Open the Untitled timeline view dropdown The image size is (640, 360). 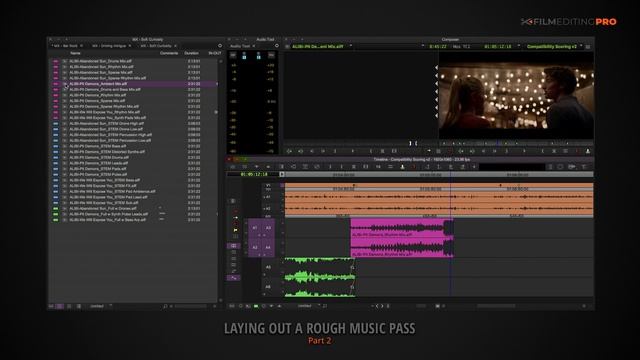coord(308,306)
